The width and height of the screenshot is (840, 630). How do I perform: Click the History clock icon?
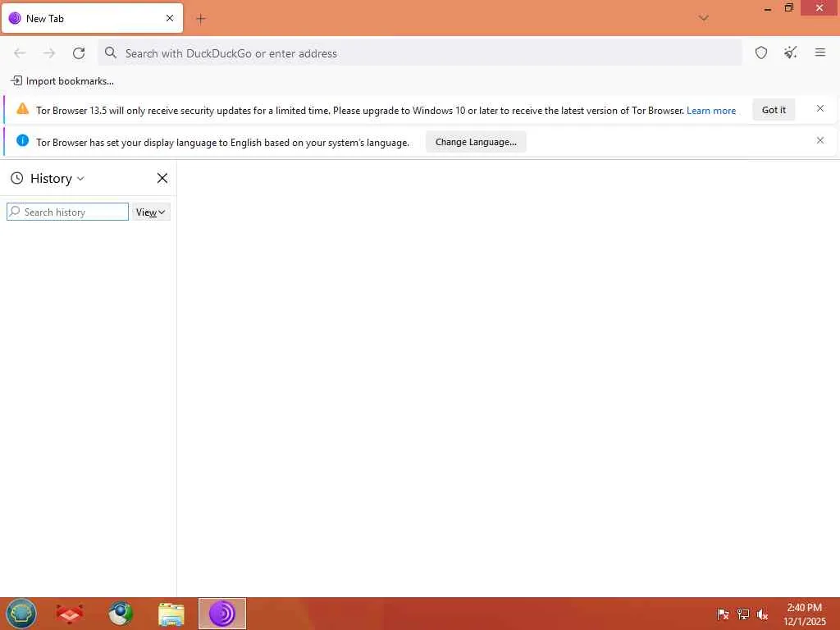[x=17, y=178]
